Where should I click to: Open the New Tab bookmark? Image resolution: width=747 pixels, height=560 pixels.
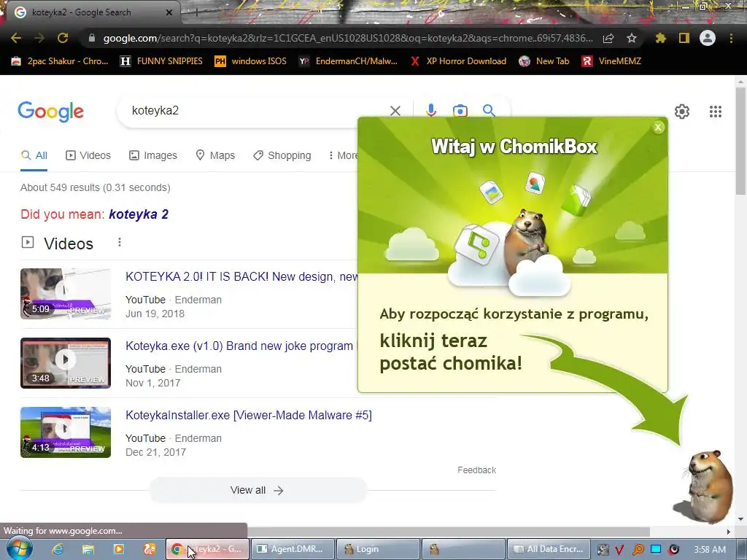click(544, 61)
